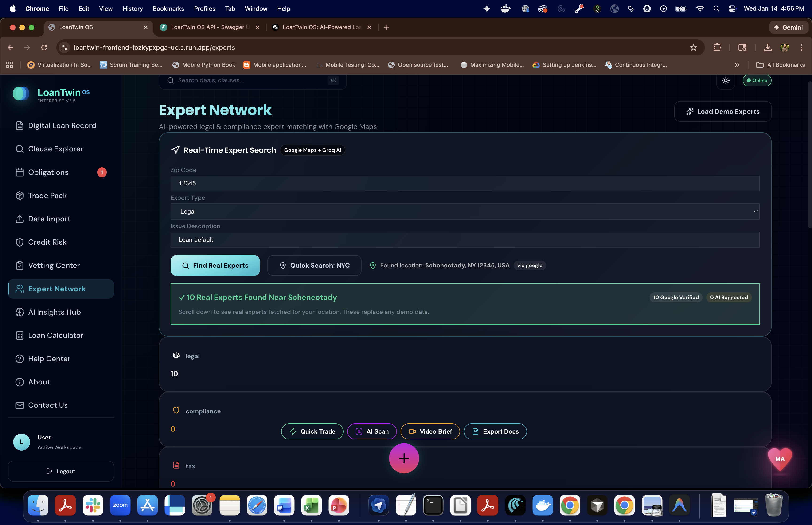The width and height of the screenshot is (812, 525).
Task: Click the pink plus floating action button
Action: pyautogui.click(x=404, y=458)
